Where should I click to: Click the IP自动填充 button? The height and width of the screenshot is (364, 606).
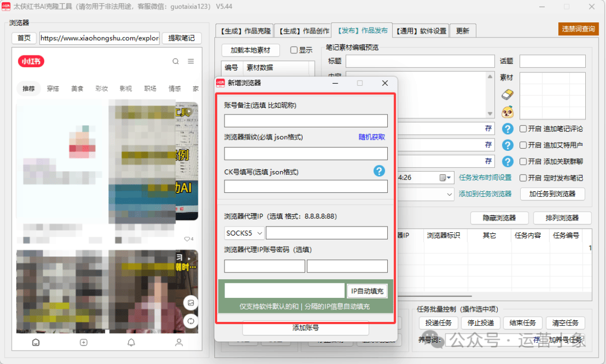point(367,291)
